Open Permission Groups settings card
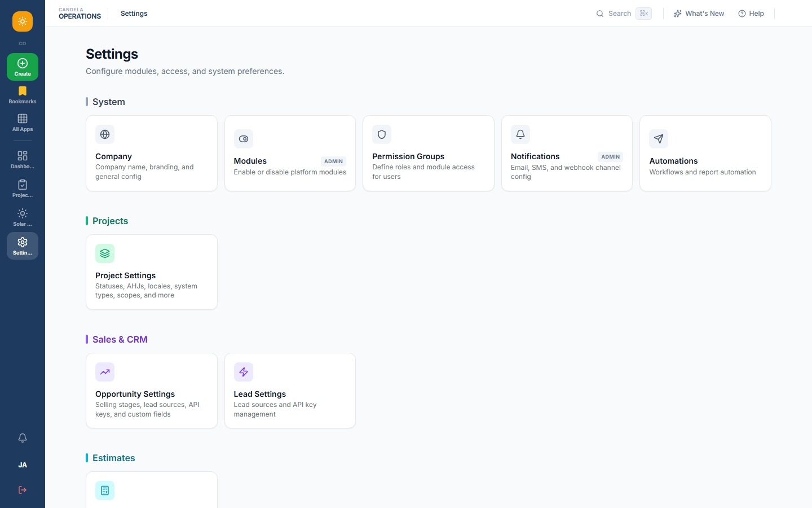This screenshot has height=508, width=812. pos(429,154)
